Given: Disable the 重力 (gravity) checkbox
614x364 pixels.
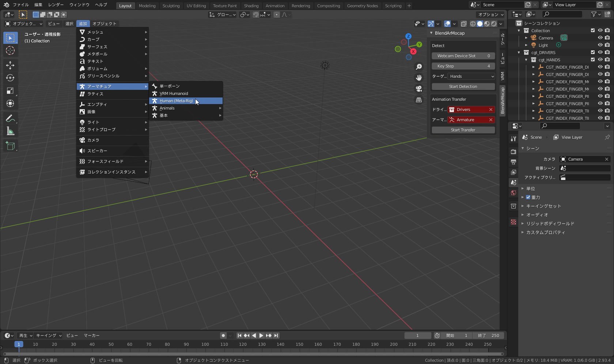Looking at the screenshot, I should 528,197.
